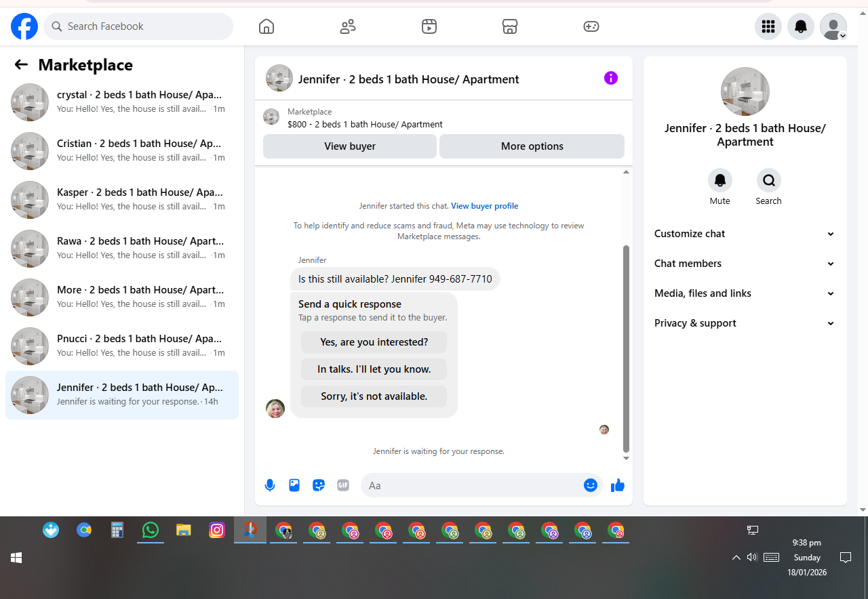Expand the Privacy & support section

pos(745,323)
